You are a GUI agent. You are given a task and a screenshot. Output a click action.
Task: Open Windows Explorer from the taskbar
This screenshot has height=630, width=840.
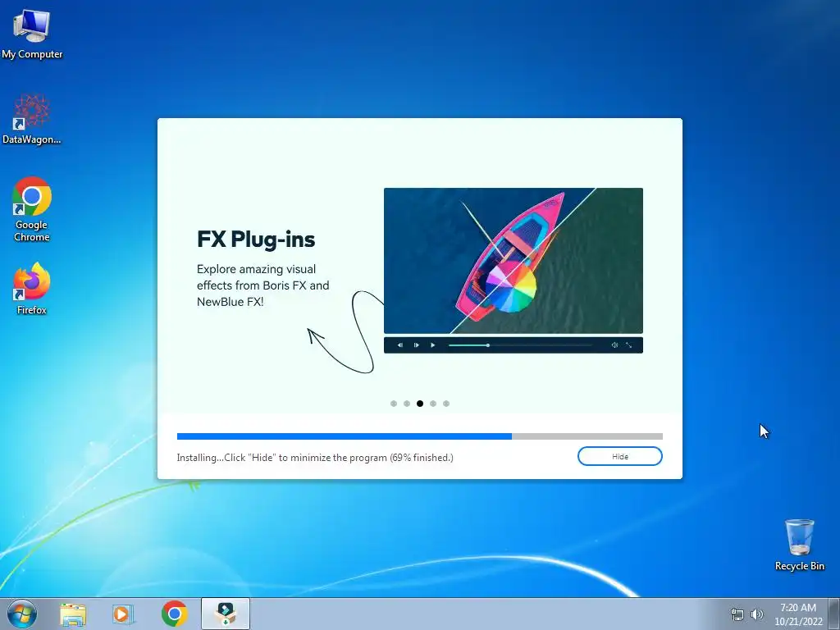point(73,614)
